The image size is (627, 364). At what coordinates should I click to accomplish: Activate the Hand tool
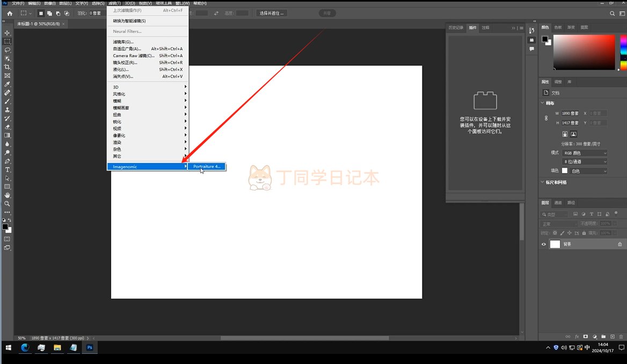click(x=8, y=195)
